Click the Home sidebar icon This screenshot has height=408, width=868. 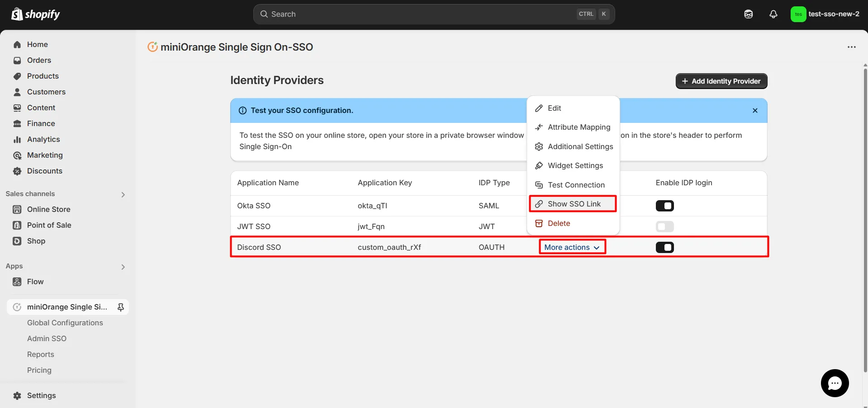coord(17,45)
